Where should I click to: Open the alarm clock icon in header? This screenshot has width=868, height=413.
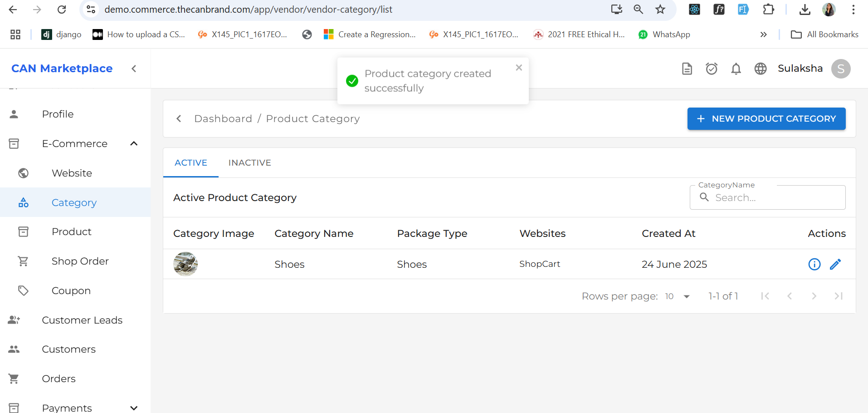(712, 69)
